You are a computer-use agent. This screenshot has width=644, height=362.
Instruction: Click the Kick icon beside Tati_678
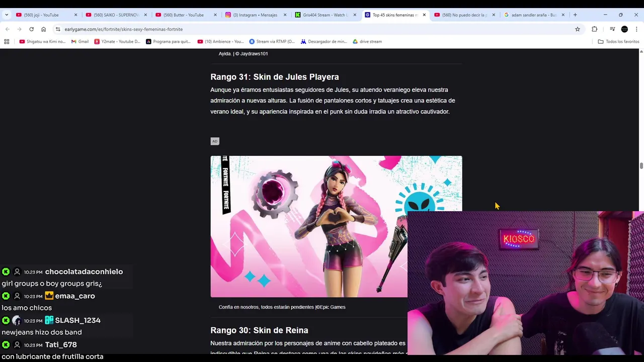coord(6,345)
